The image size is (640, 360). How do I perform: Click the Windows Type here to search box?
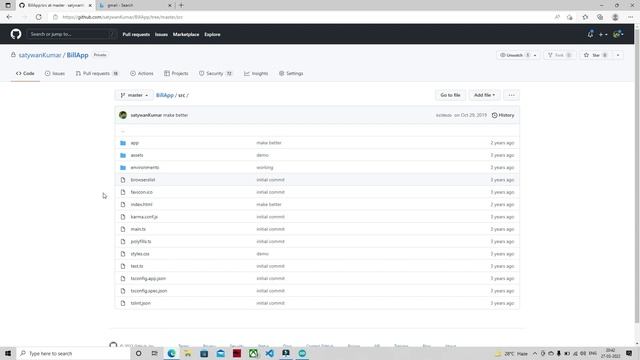73,353
